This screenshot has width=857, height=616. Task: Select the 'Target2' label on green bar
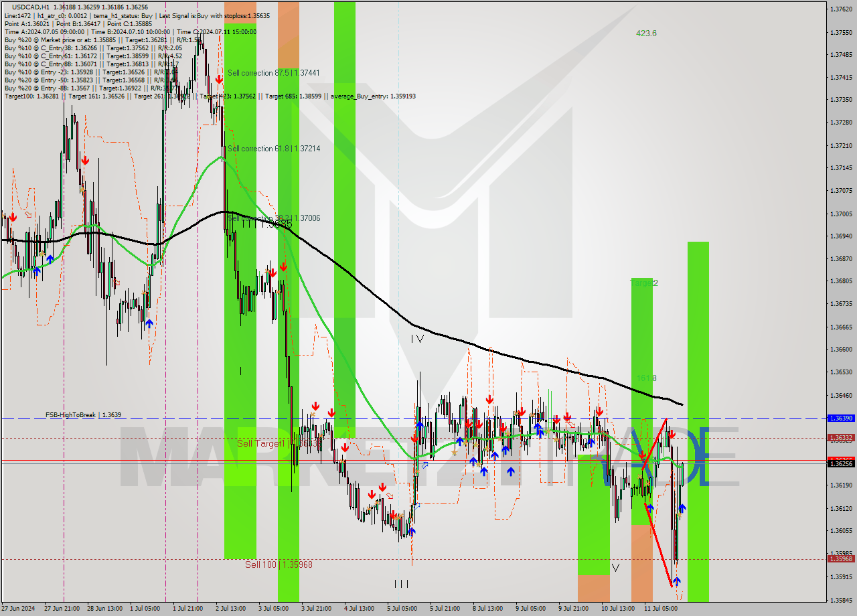644,283
